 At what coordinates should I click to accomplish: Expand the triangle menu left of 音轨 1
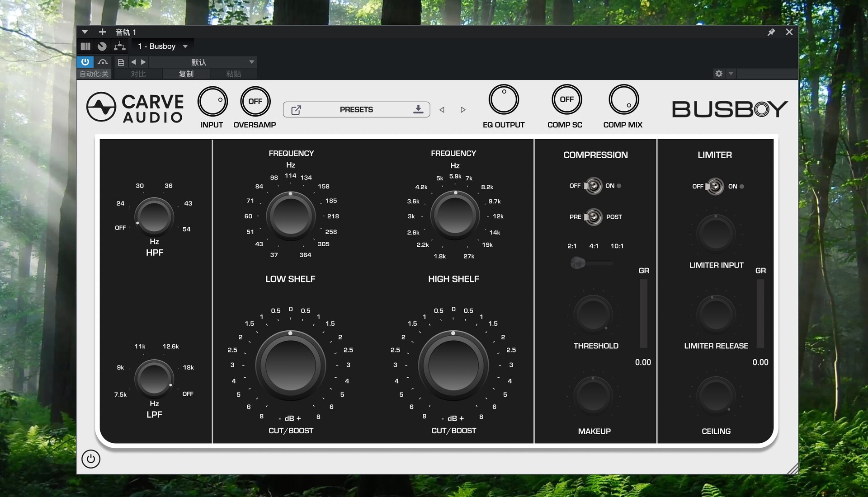(85, 32)
